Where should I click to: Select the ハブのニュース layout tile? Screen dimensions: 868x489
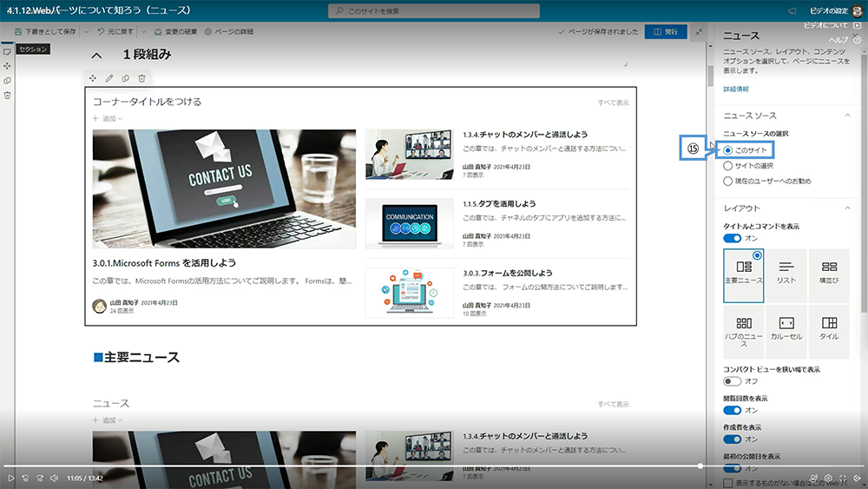click(x=744, y=331)
